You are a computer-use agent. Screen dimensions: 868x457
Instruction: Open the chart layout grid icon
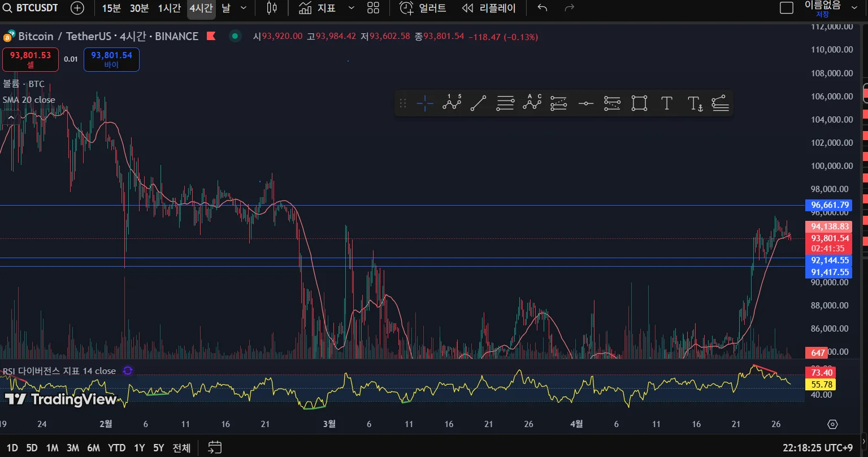pyautogui.click(x=373, y=8)
